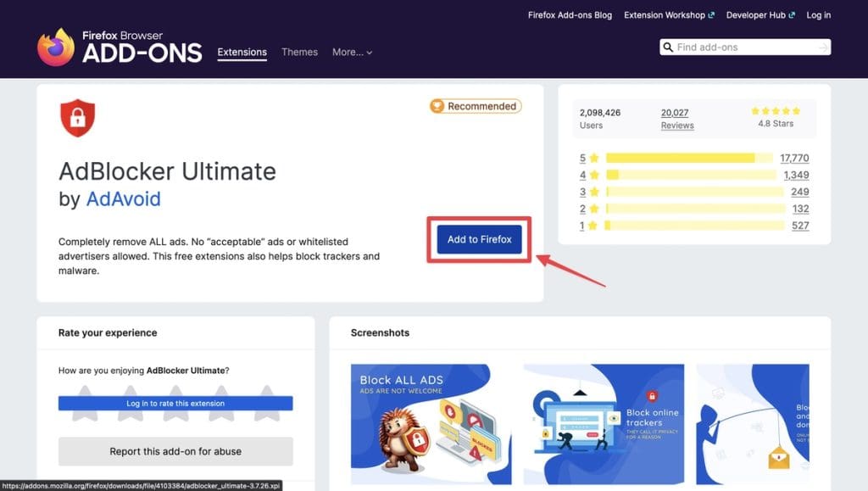868x491 pixels.
Task: Click the Recommended label text
Action: 482,106
